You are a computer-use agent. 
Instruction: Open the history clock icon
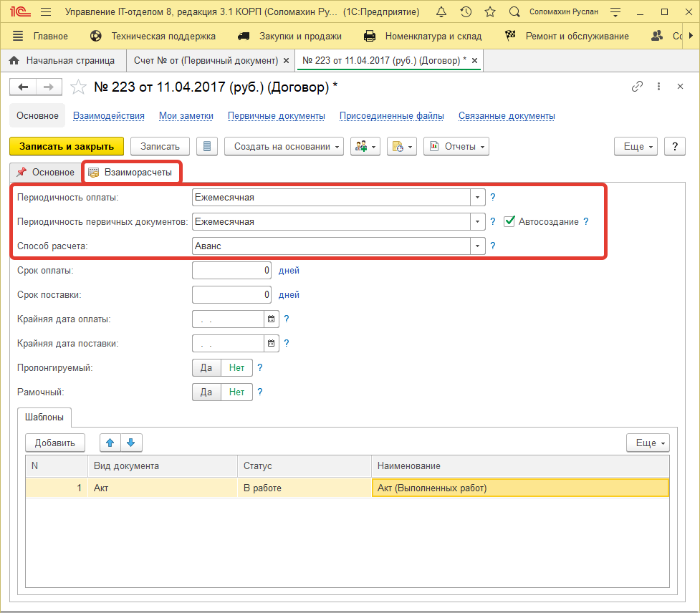point(466,12)
